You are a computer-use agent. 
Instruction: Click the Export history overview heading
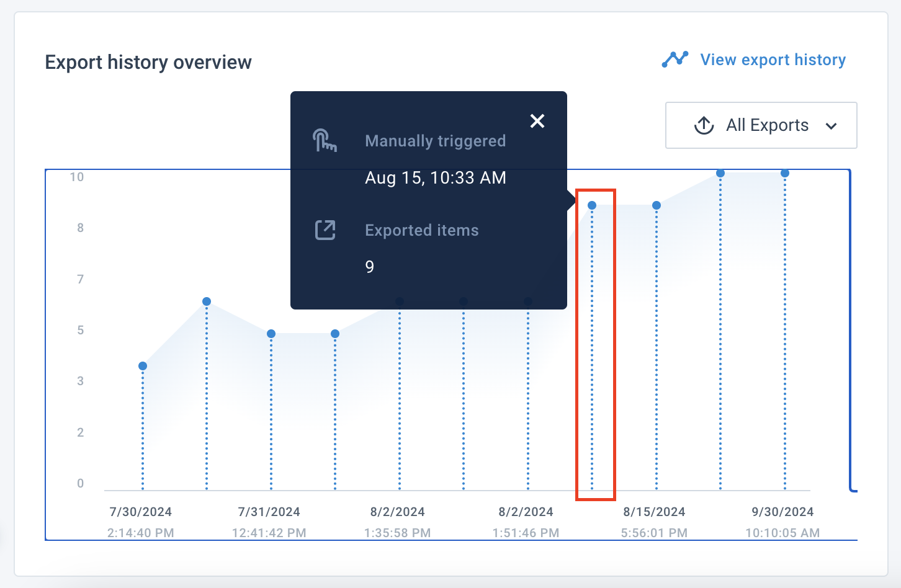pyautogui.click(x=148, y=62)
